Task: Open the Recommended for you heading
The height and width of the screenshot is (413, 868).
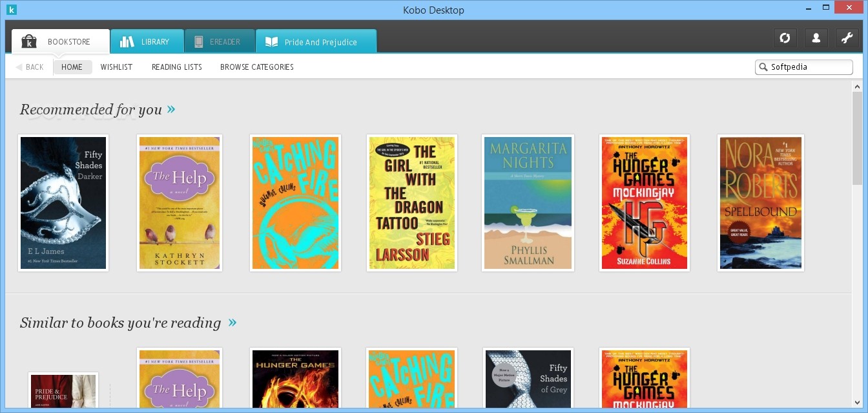Action: click(91, 109)
